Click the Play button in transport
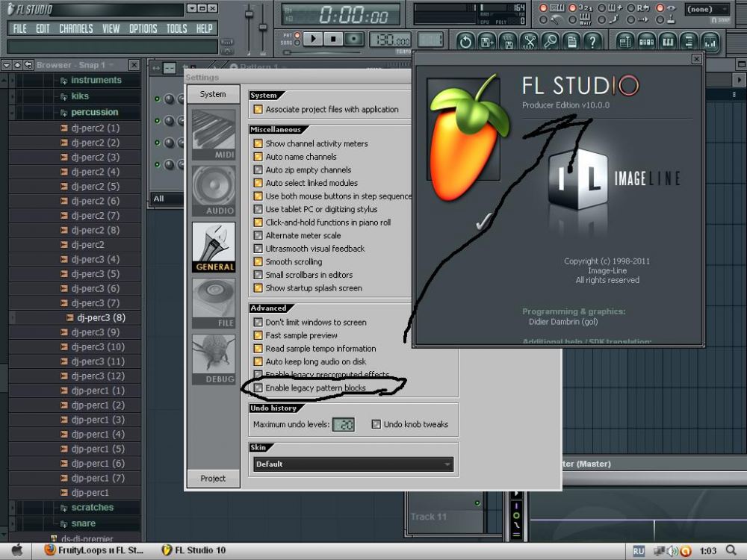 pyautogui.click(x=313, y=39)
